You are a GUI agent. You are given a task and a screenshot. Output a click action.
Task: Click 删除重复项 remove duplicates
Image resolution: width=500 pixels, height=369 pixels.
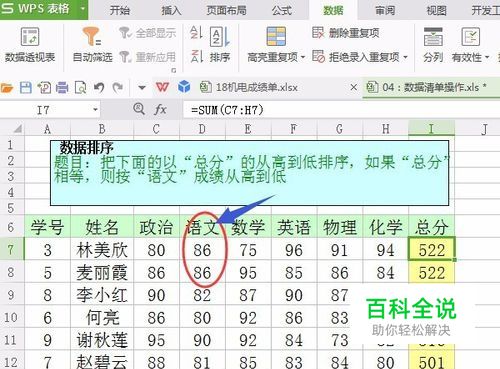(x=346, y=33)
